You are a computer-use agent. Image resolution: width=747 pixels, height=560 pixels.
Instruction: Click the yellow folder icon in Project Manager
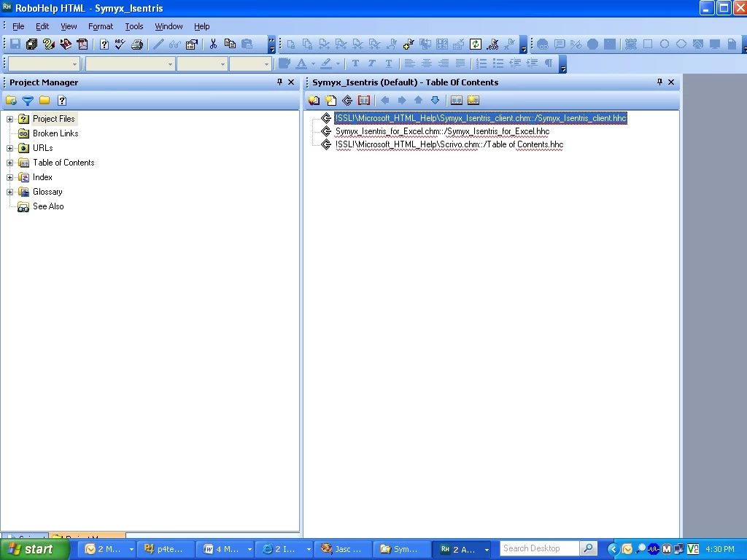tap(44, 101)
